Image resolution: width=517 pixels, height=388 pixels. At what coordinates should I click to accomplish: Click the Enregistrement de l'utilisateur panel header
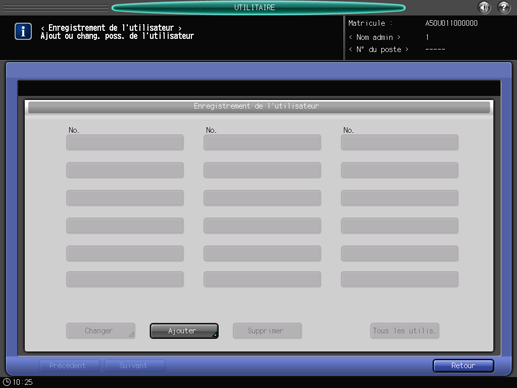pos(259,107)
